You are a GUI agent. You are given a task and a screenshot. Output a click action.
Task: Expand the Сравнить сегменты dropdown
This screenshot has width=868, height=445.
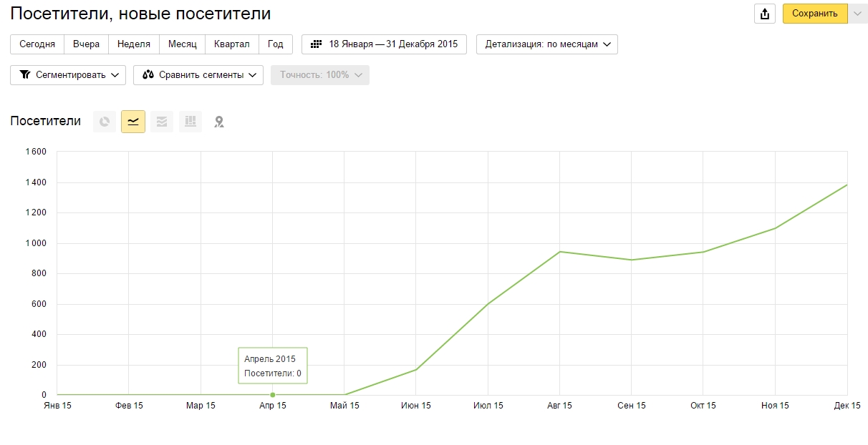click(198, 75)
